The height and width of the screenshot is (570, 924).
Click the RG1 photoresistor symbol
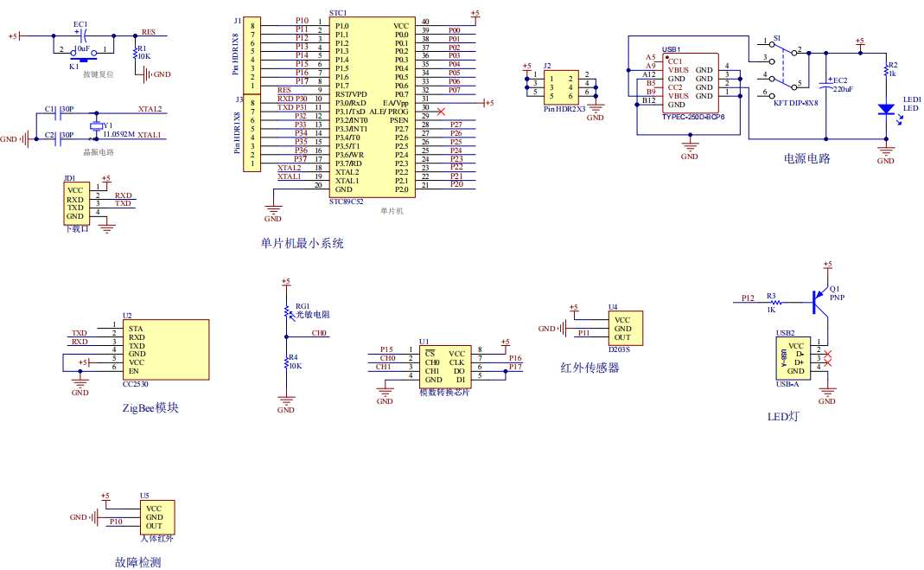point(286,312)
